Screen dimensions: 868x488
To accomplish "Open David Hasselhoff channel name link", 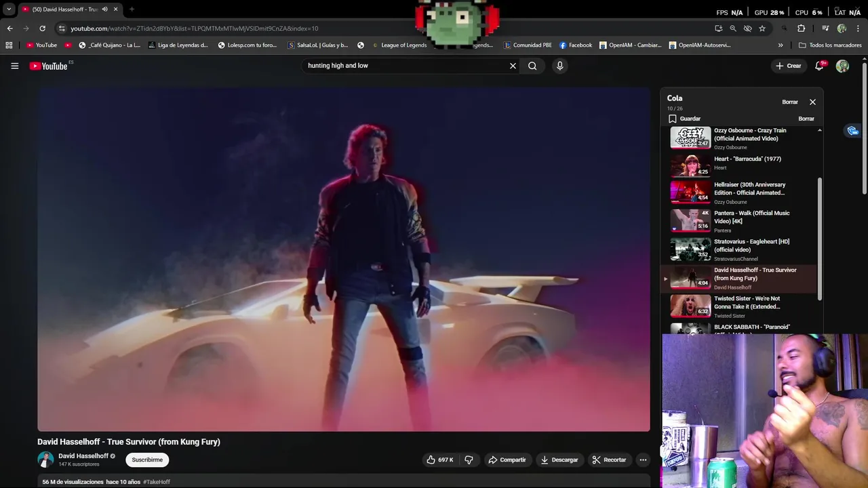I will (x=83, y=456).
